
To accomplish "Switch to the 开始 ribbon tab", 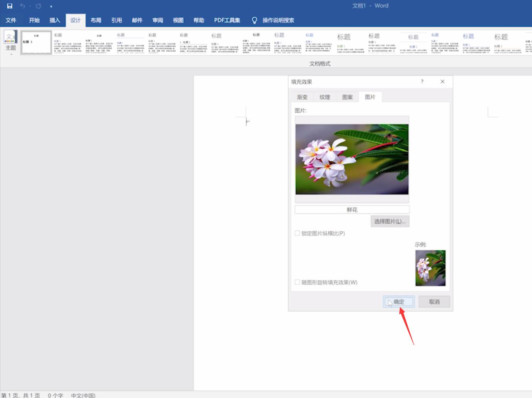I will coord(34,20).
